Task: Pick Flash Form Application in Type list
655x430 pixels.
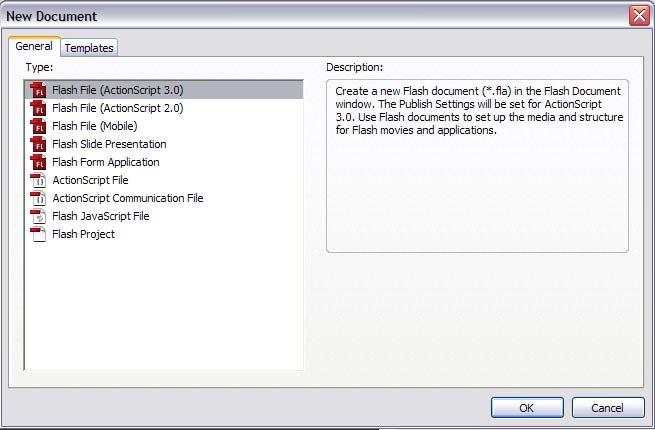Action: click(106, 162)
